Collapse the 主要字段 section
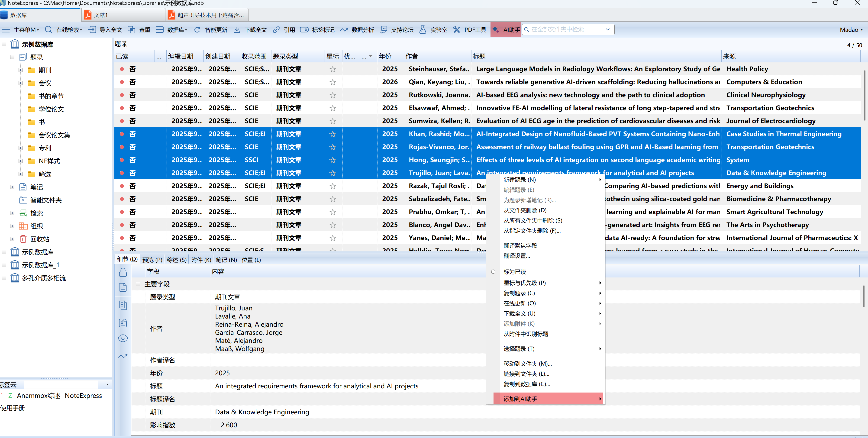Viewport: 868px width, 438px height. 138,284
